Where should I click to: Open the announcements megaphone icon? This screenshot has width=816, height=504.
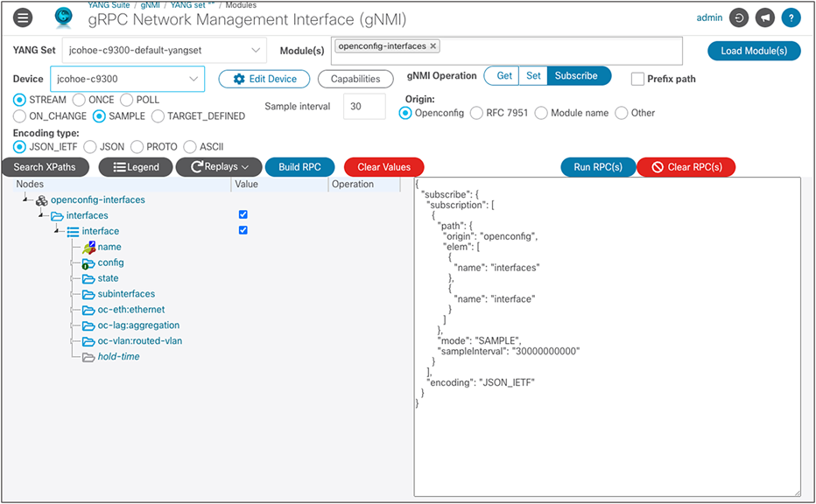(x=765, y=17)
